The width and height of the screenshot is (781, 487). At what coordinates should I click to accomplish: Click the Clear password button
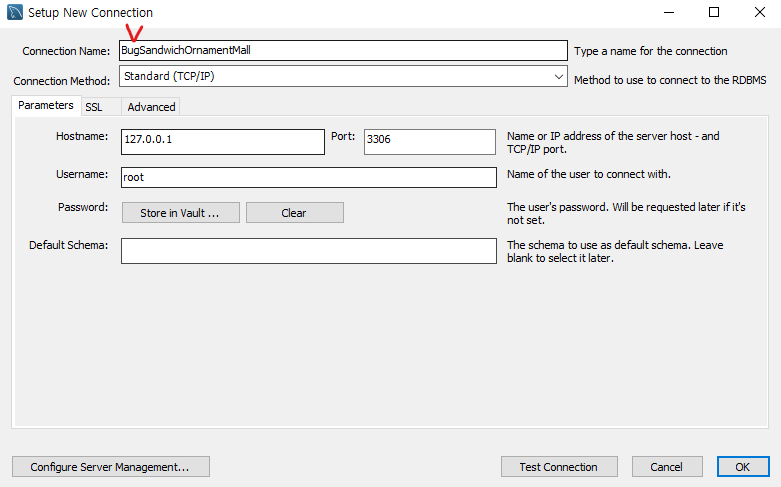click(x=295, y=213)
